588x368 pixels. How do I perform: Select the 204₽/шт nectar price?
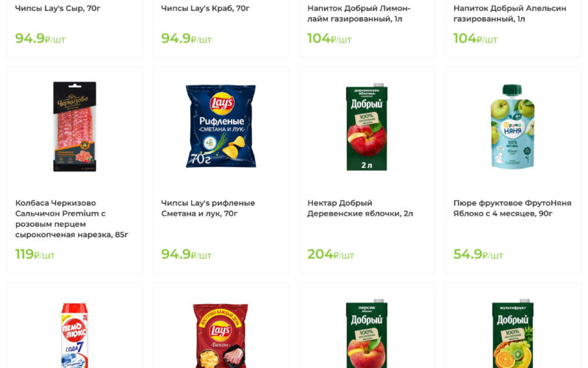[x=331, y=255]
